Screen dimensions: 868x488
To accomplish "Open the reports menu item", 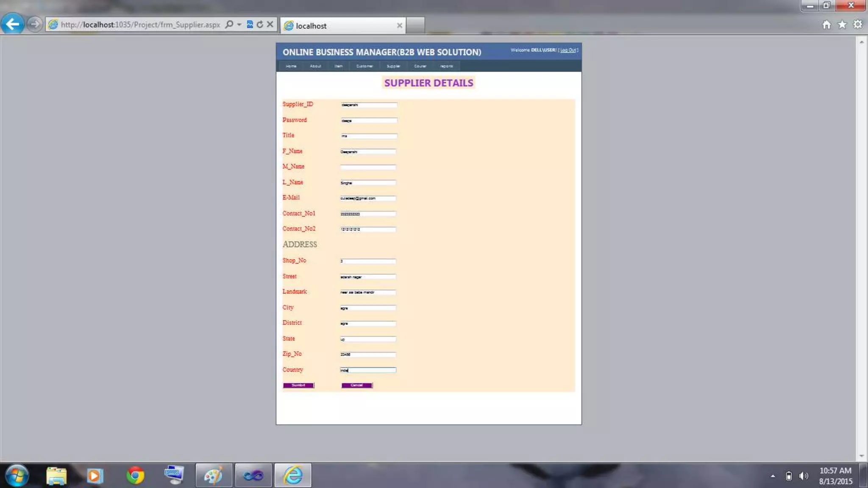I will click(446, 66).
